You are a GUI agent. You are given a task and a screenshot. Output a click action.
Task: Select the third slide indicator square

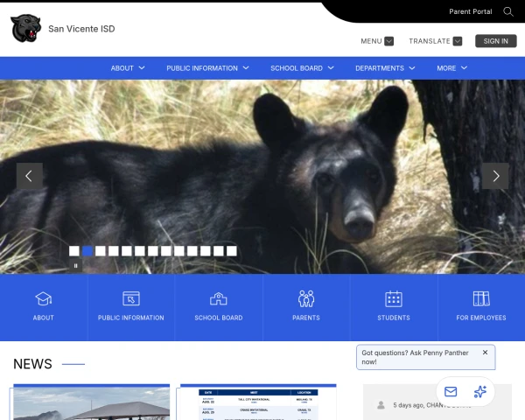tap(101, 251)
